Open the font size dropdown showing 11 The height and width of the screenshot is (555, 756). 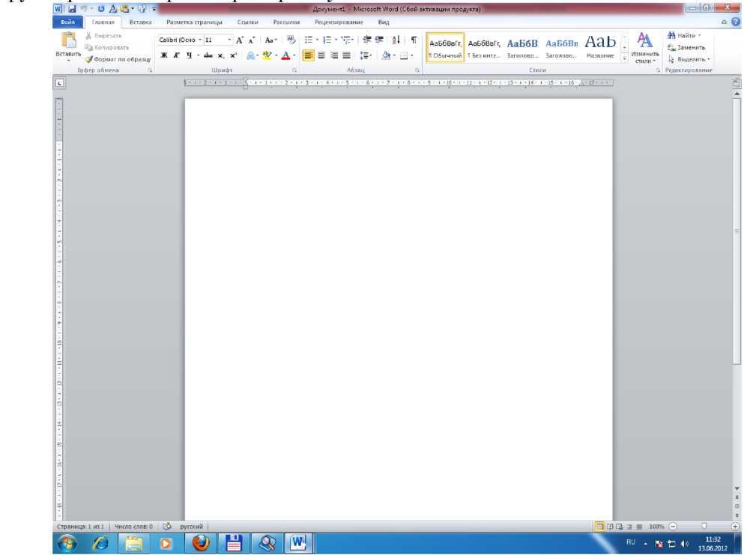click(229, 40)
